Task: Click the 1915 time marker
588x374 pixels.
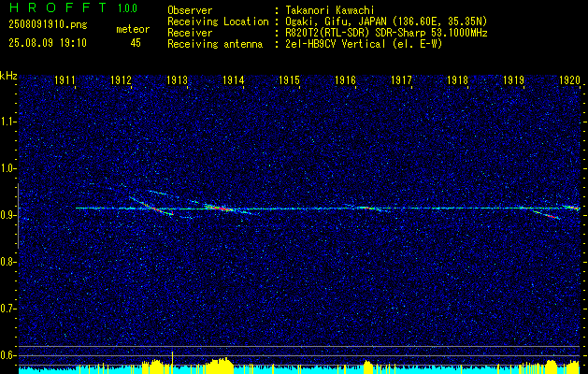Action: click(x=289, y=79)
